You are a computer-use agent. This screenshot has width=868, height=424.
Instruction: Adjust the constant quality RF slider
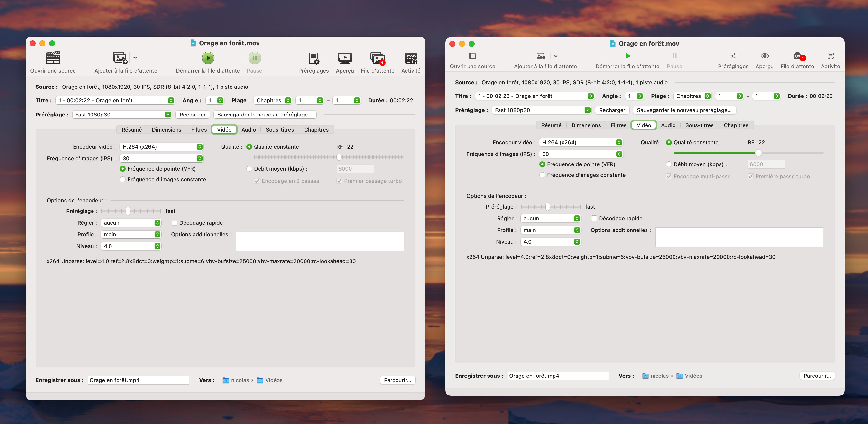339,157
